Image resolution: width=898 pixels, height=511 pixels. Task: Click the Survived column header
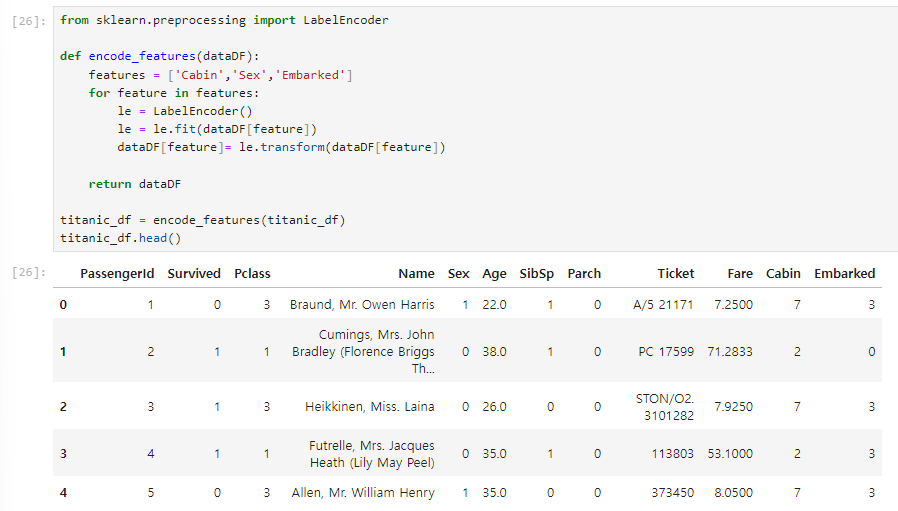194,274
